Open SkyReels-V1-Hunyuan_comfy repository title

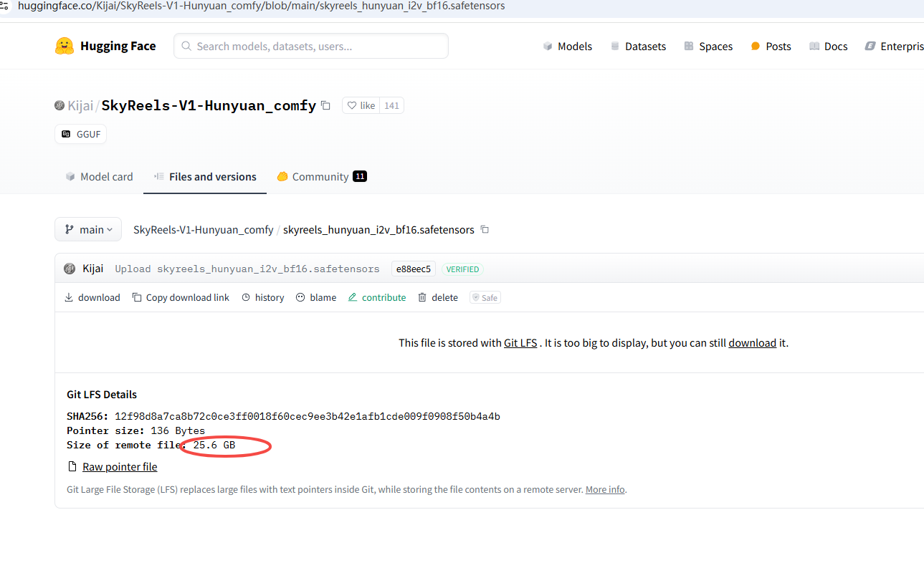coord(209,105)
